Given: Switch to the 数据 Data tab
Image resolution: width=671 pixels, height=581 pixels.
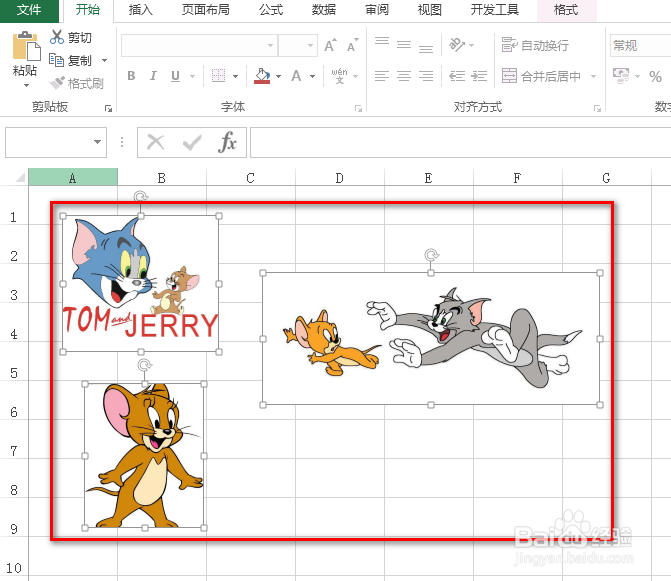Looking at the screenshot, I should tap(324, 9).
